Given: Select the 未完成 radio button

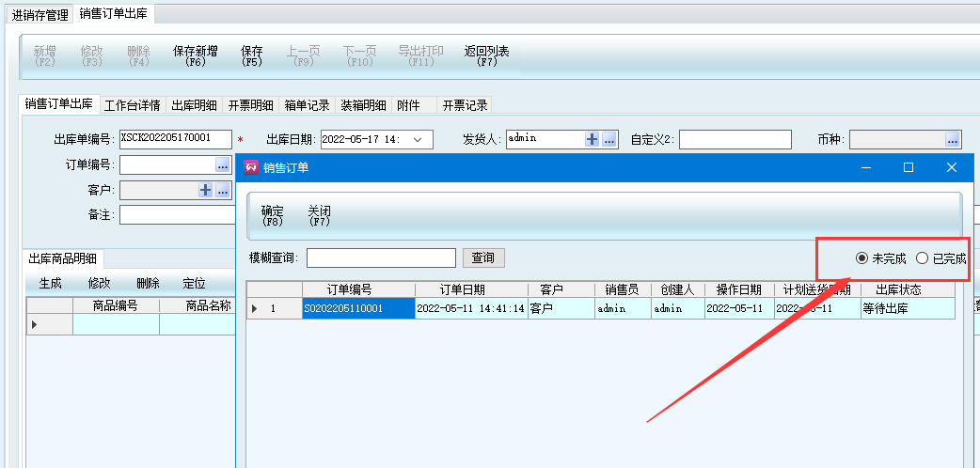Looking at the screenshot, I should [x=861, y=258].
